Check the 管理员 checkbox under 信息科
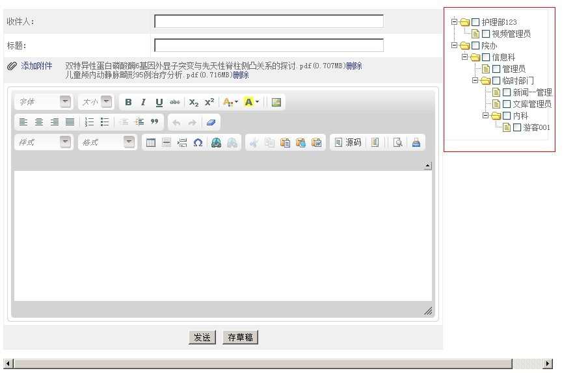588x373 pixels. pyautogui.click(x=496, y=69)
